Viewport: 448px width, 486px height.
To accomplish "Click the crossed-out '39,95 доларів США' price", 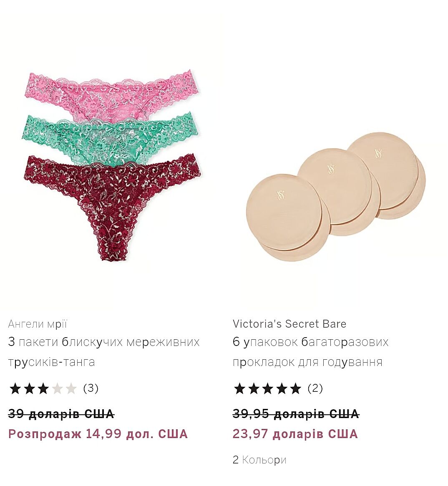I will 296,414.
